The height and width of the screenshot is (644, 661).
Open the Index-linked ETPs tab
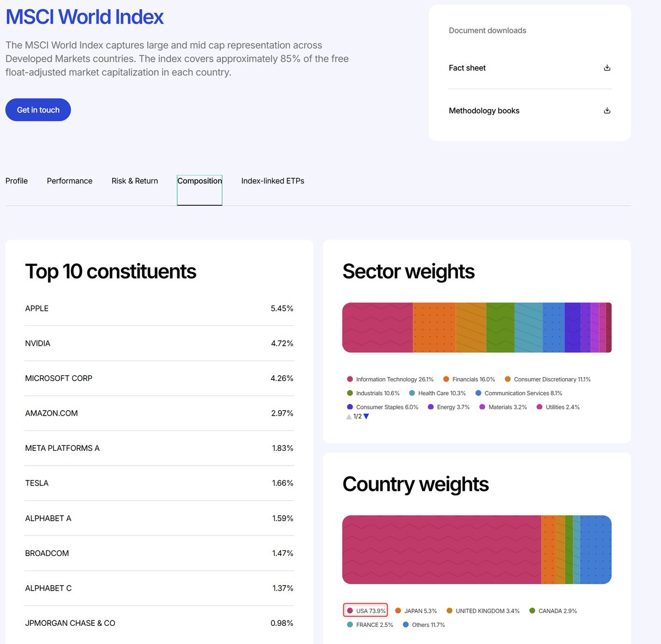(273, 181)
